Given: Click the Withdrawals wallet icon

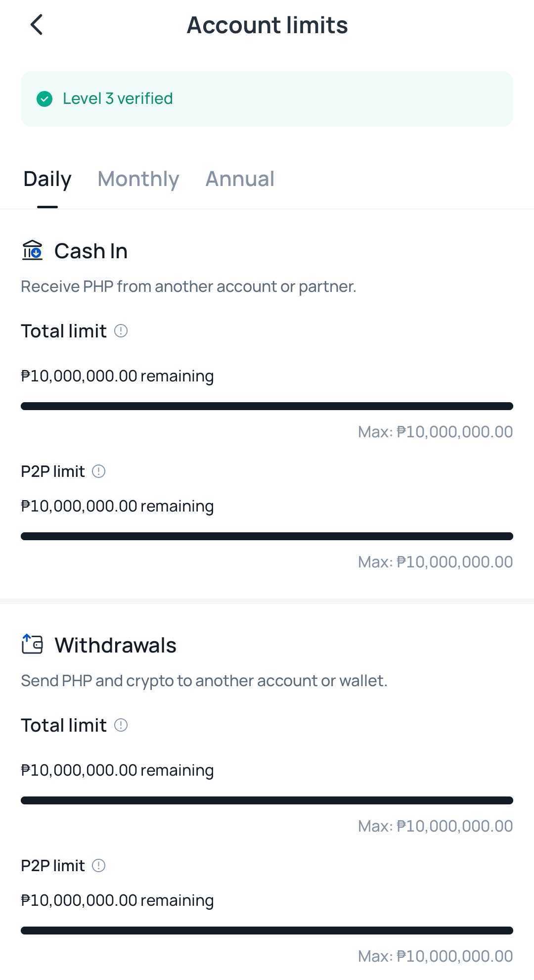Looking at the screenshot, I should pos(32,644).
